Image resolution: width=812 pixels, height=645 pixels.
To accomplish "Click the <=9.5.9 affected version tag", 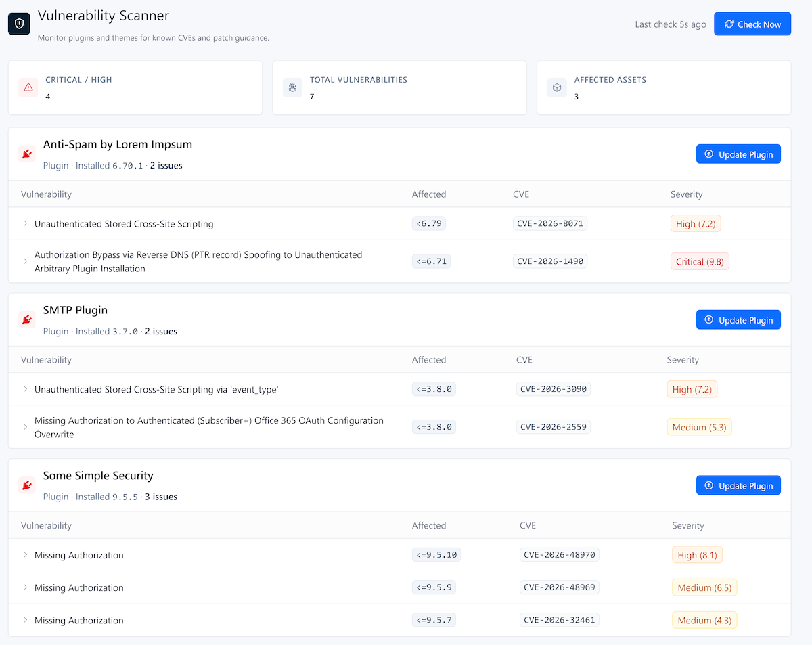I will click(x=434, y=587).
